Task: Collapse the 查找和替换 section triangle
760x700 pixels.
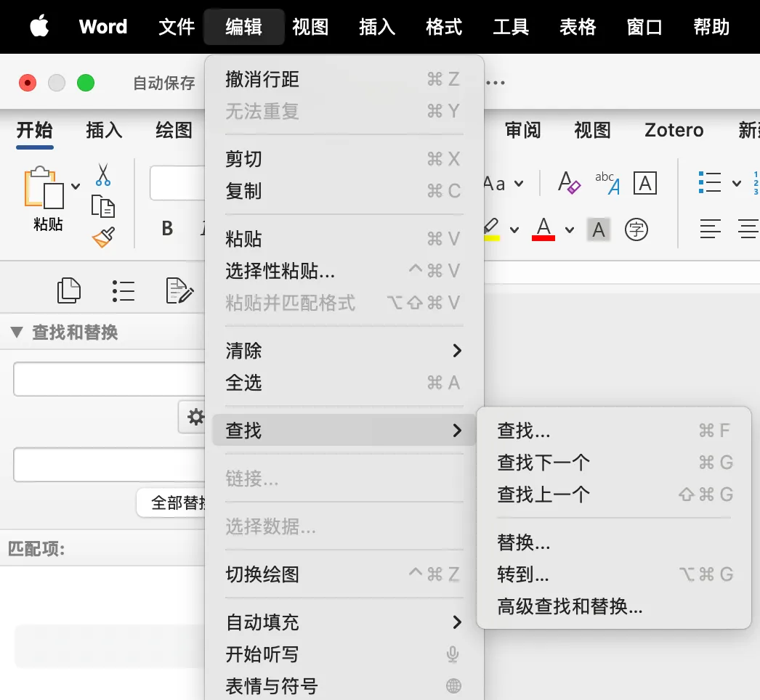Action: (17, 333)
